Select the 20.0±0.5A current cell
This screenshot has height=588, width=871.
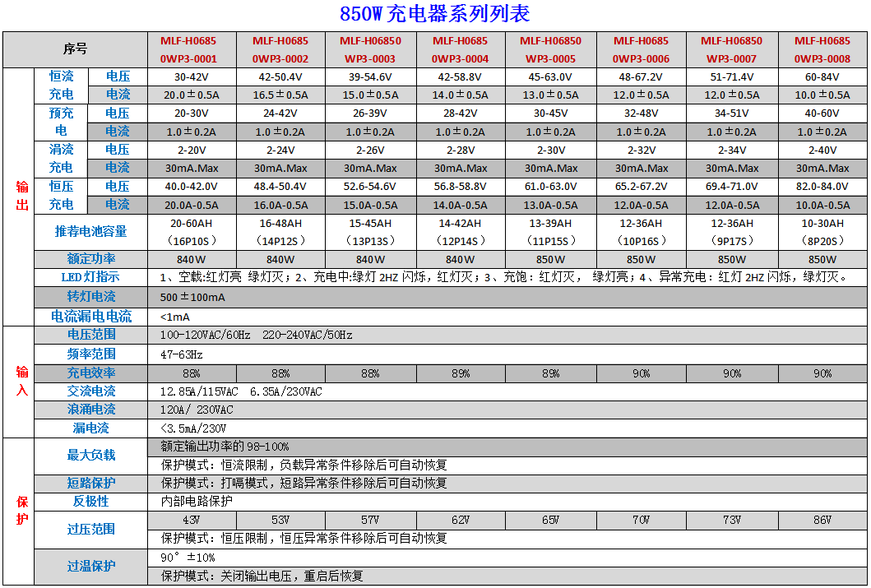[191, 95]
